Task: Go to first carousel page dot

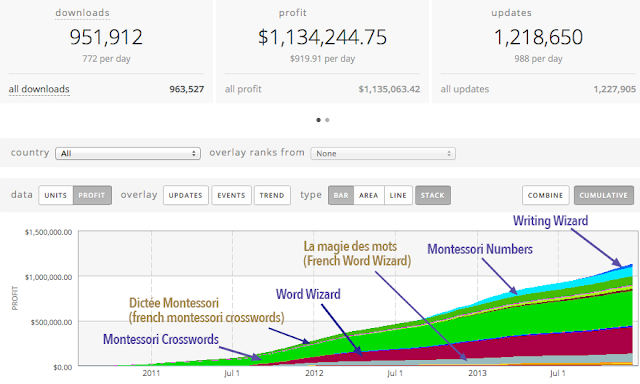Action: 318,120
